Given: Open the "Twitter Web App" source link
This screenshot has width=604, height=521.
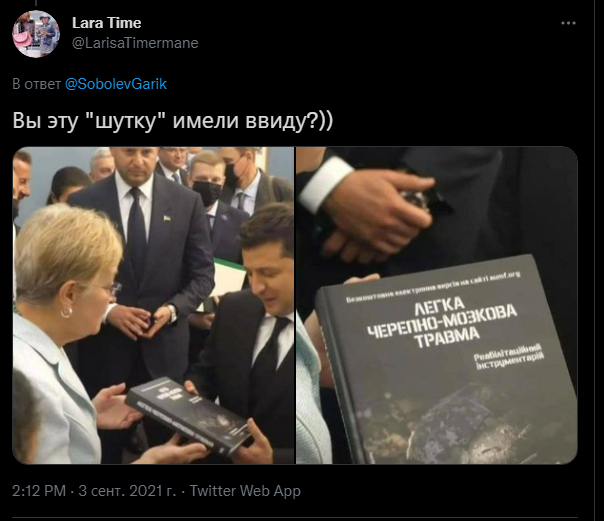Looking at the screenshot, I should 245,491.
